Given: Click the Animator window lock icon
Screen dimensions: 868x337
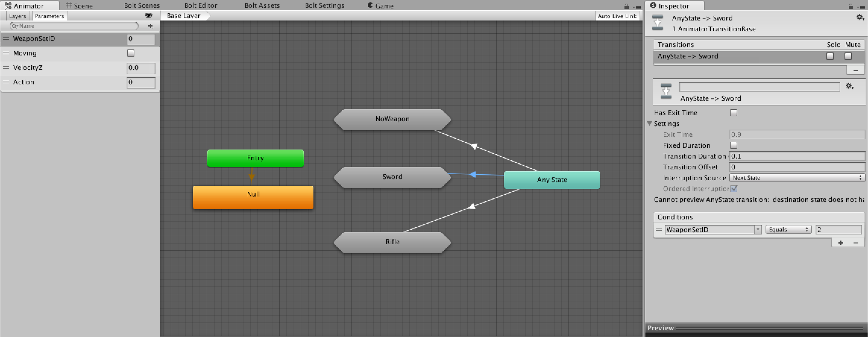Looking at the screenshot, I should [626, 6].
